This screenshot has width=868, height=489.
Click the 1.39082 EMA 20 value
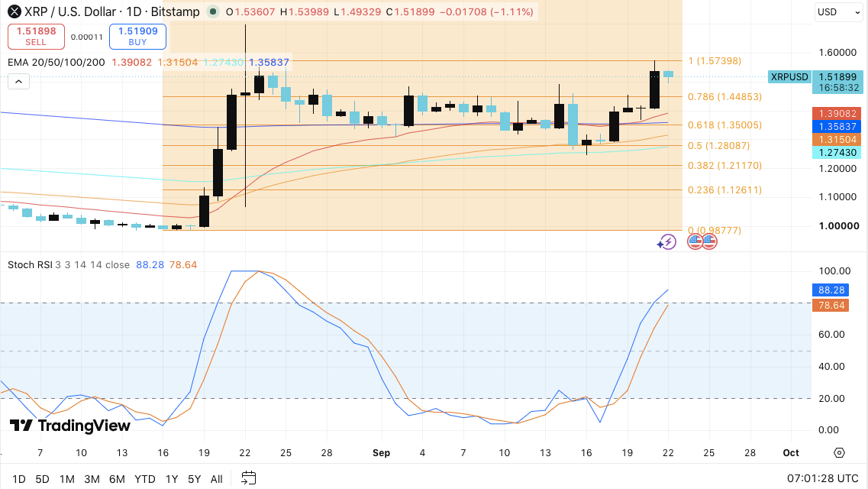click(x=132, y=63)
